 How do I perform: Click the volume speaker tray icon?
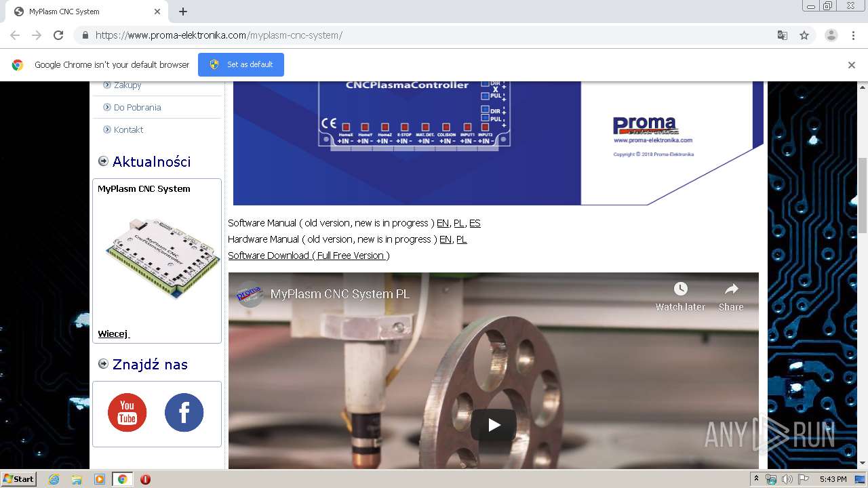pos(787,479)
